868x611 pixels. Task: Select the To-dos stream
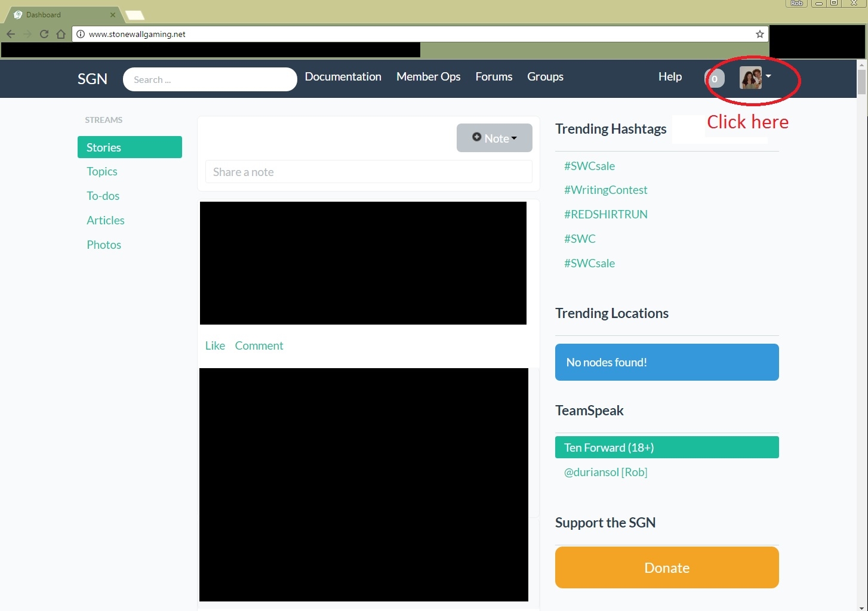pyautogui.click(x=103, y=196)
